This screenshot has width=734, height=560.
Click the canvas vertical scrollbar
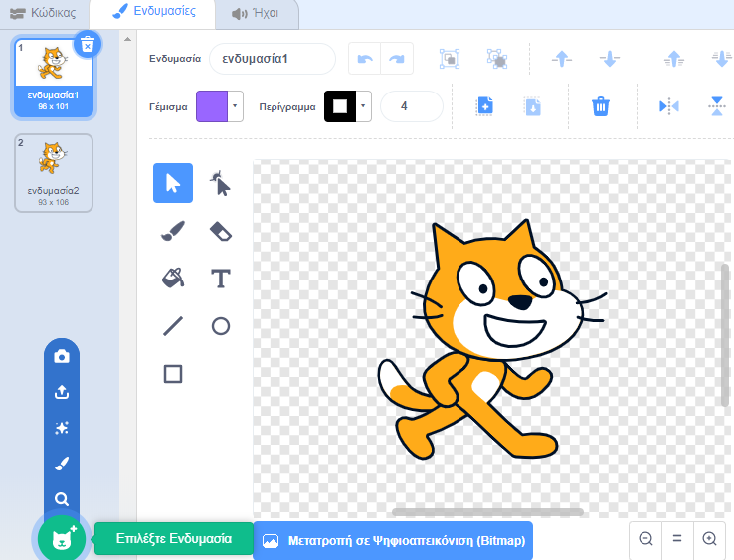725,334
